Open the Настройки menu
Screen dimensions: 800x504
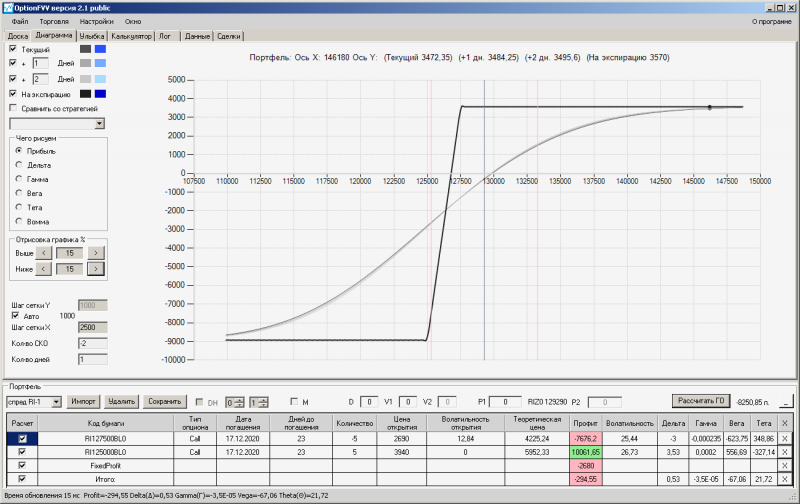click(x=96, y=21)
